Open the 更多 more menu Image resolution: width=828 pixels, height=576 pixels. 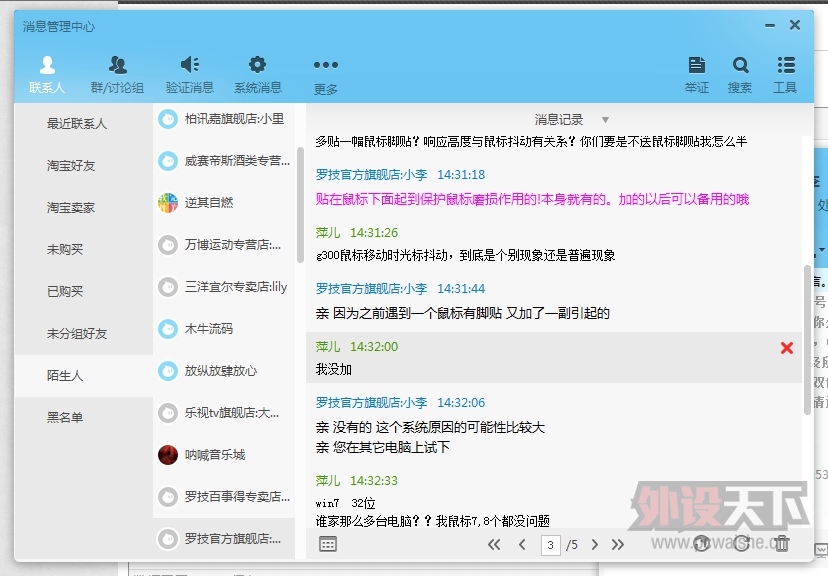pos(325,77)
